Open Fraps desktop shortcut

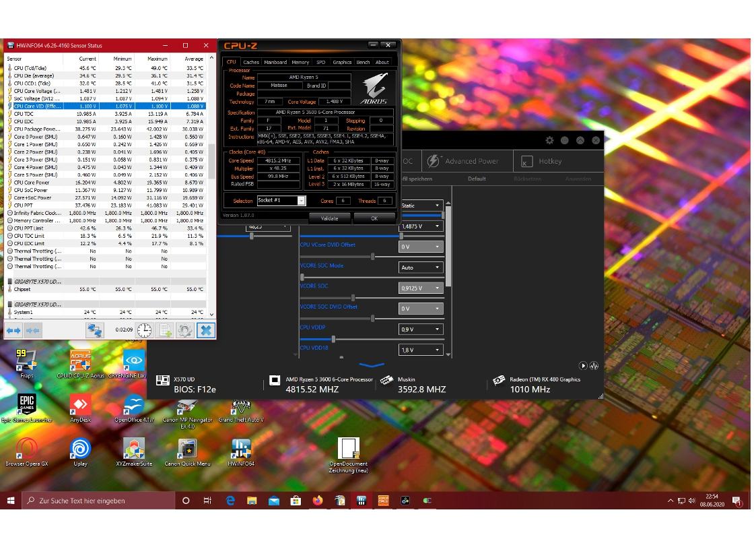tap(26, 364)
